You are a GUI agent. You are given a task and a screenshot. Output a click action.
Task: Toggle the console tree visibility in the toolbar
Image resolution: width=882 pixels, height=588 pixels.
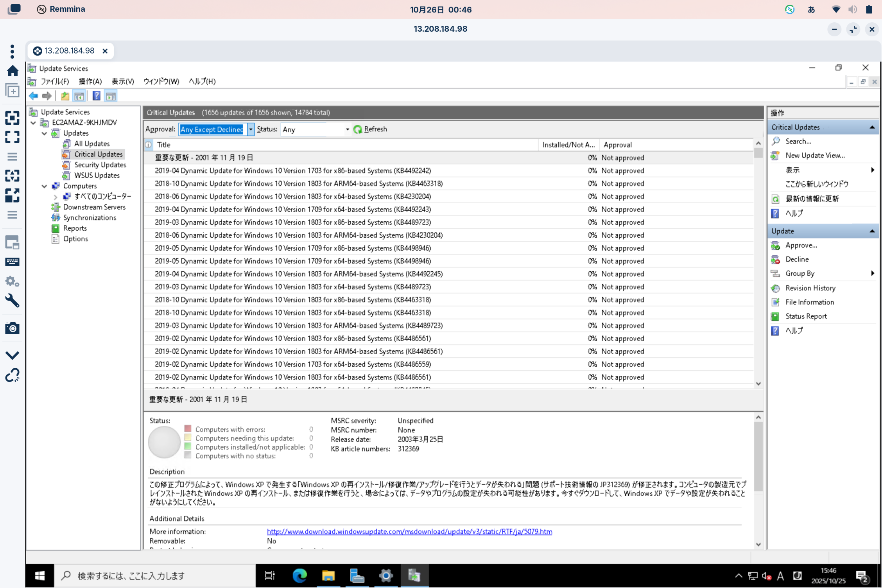79,96
